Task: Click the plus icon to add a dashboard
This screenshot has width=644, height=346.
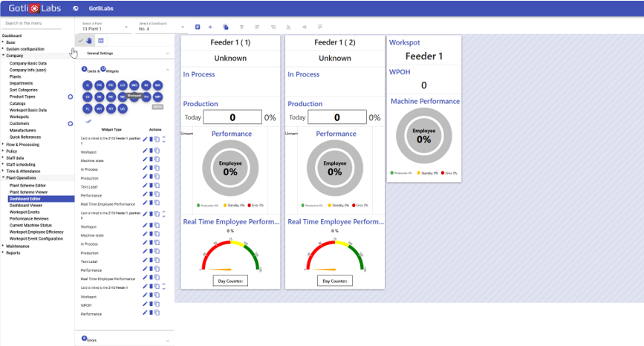Action: pyautogui.click(x=210, y=27)
